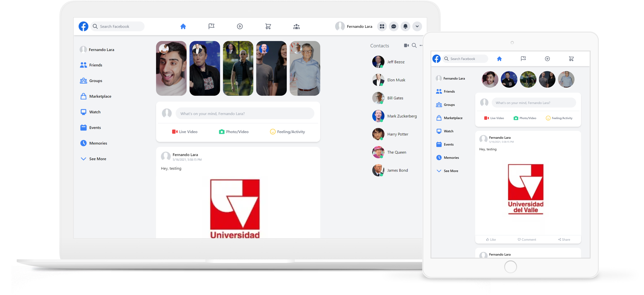Viewport: 644px width, 295px height.
Task: Open the Watch play icon in laptop navbar
Action: coord(240,26)
